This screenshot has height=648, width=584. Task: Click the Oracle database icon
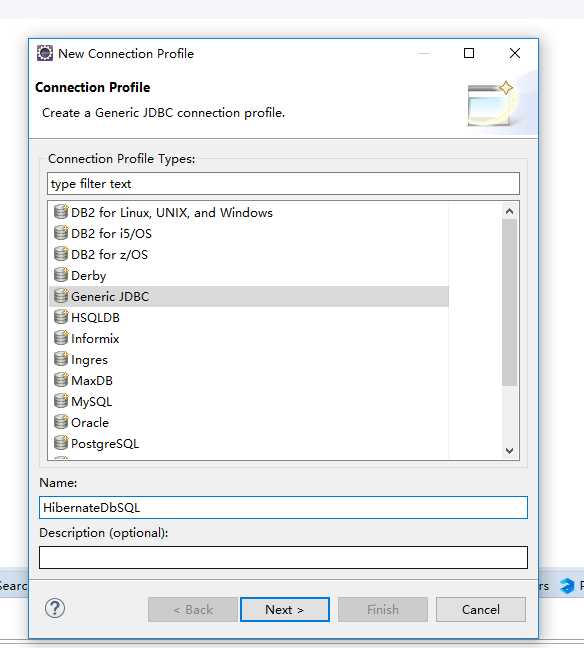pos(61,422)
